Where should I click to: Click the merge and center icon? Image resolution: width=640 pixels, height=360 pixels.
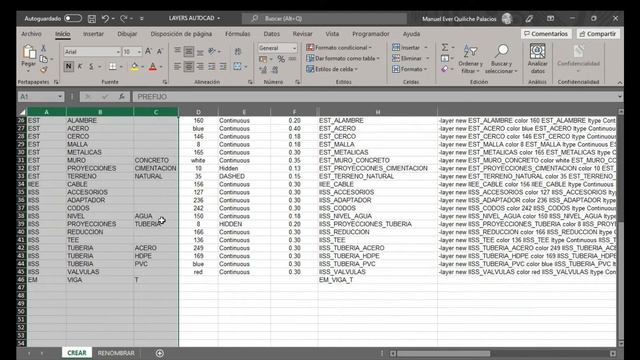point(238,66)
